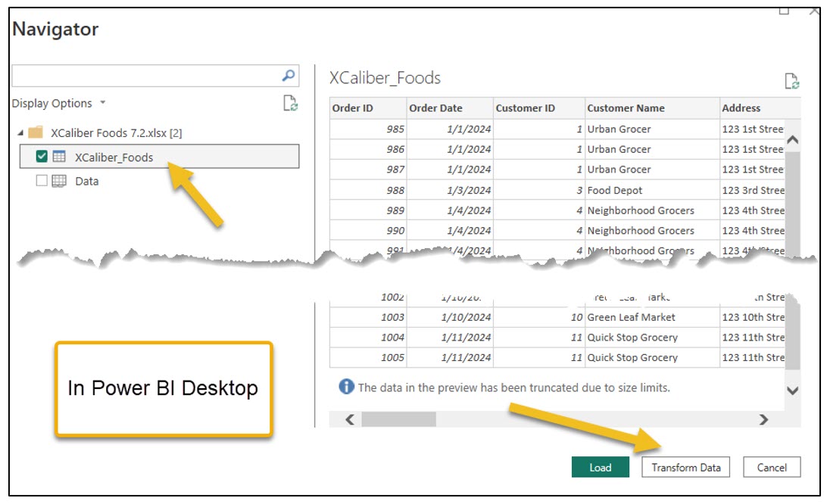Click the XCaliber_Foods table icon
The width and height of the screenshot is (830, 504).
59,157
